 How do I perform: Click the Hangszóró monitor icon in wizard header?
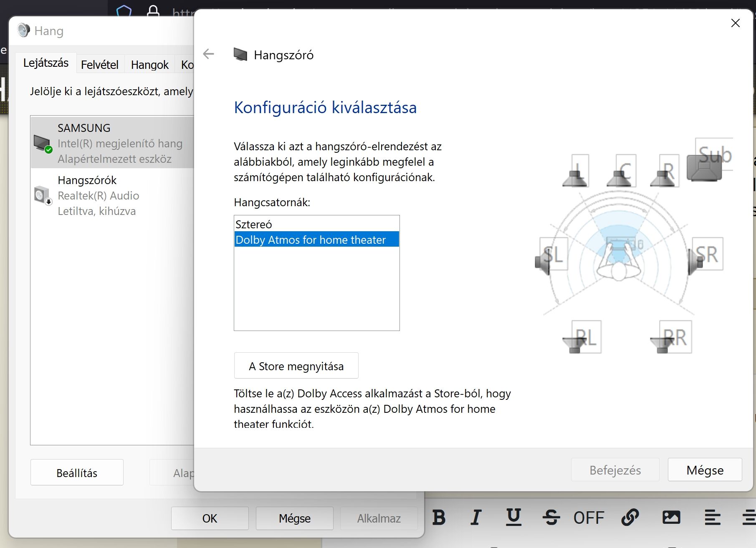[x=240, y=55]
